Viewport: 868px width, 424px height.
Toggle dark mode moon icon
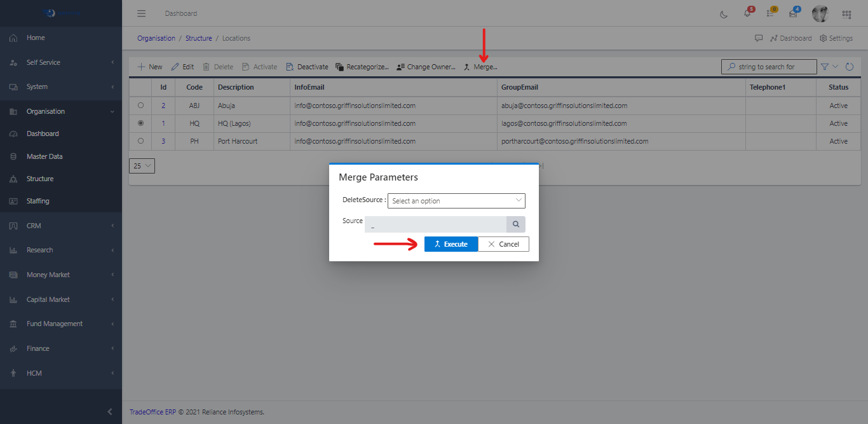coord(724,14)
